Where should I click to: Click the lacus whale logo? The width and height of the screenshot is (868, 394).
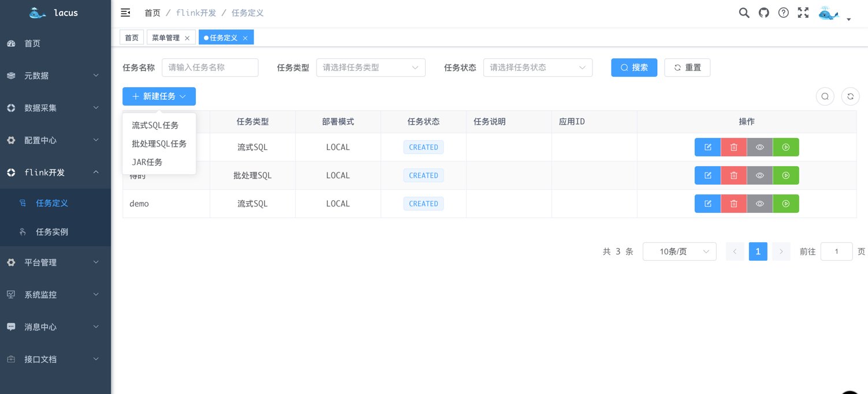coord(37,12)
